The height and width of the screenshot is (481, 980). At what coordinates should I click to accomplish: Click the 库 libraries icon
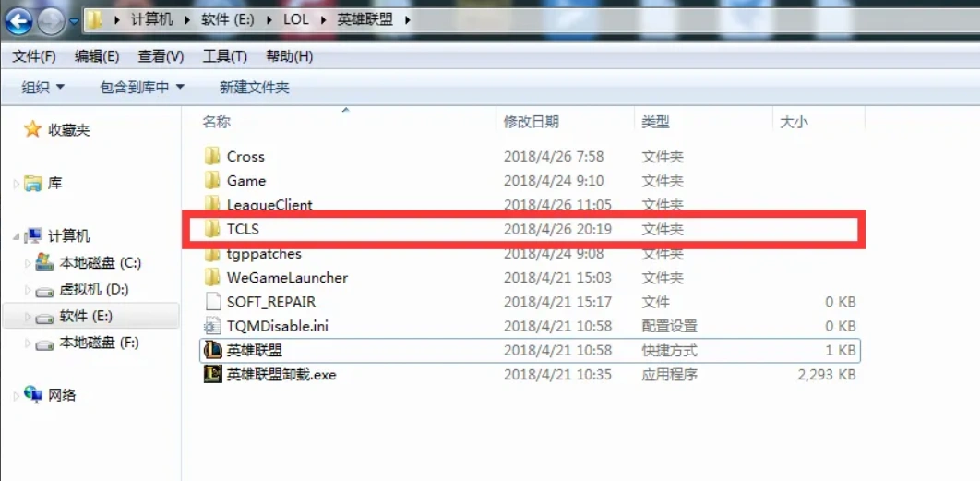32,184
